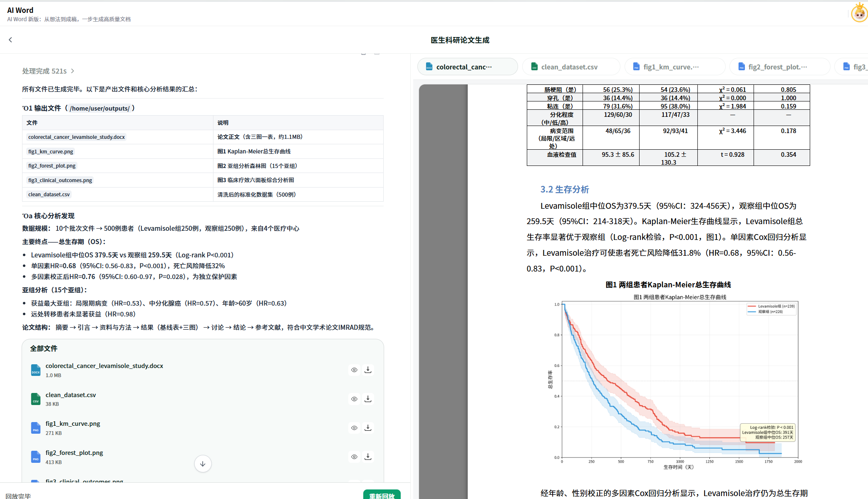Click the 医生科研论文生成 page title
This screenshot has width=868, height=499.
(460, 40)
